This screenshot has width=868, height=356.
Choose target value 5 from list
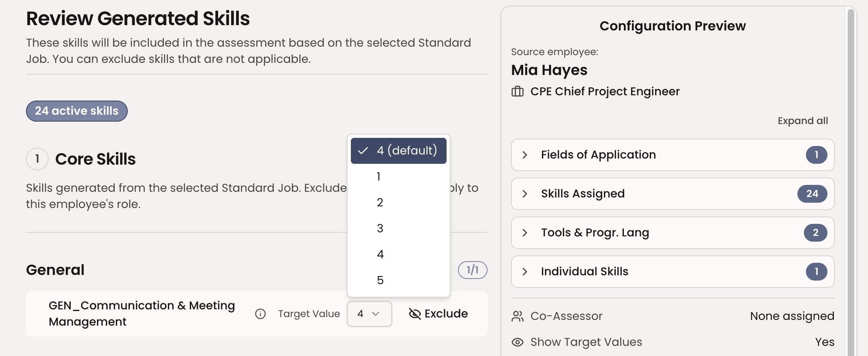pos(398,281)
